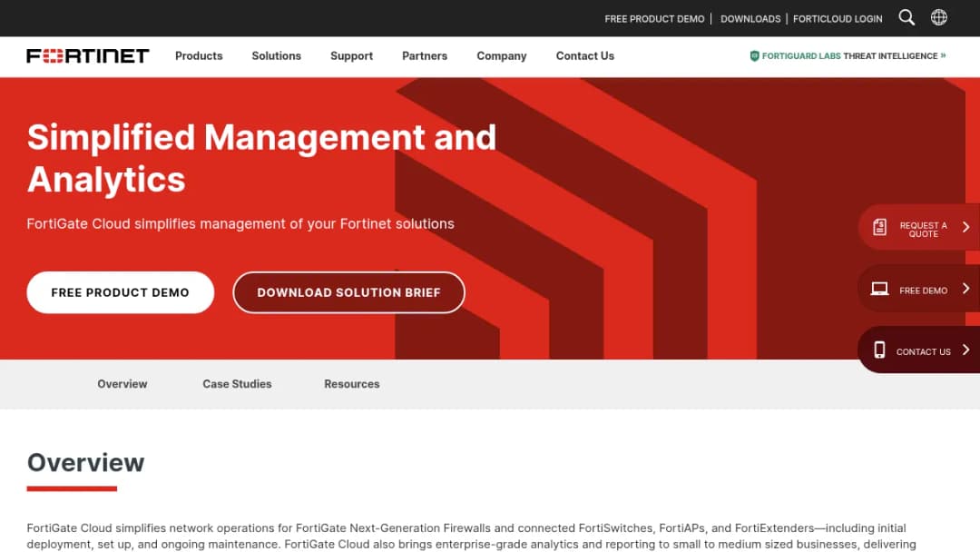Click the FortiGuard Labs shield icon
Screen dimensions: 980x552
(x=754, y=55)
